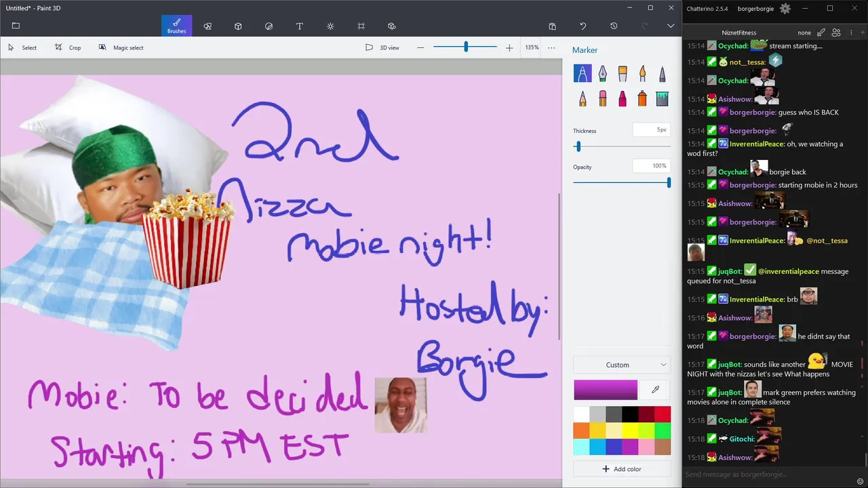Viewport: 868px width, 488px height.
Task: Open the 3D library tab
Action: coord(391,26)
